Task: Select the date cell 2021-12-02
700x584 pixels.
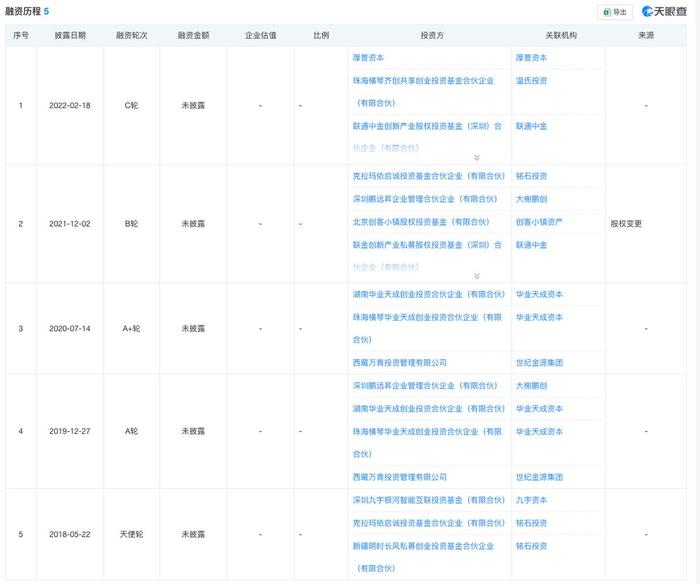Action: 70,224
